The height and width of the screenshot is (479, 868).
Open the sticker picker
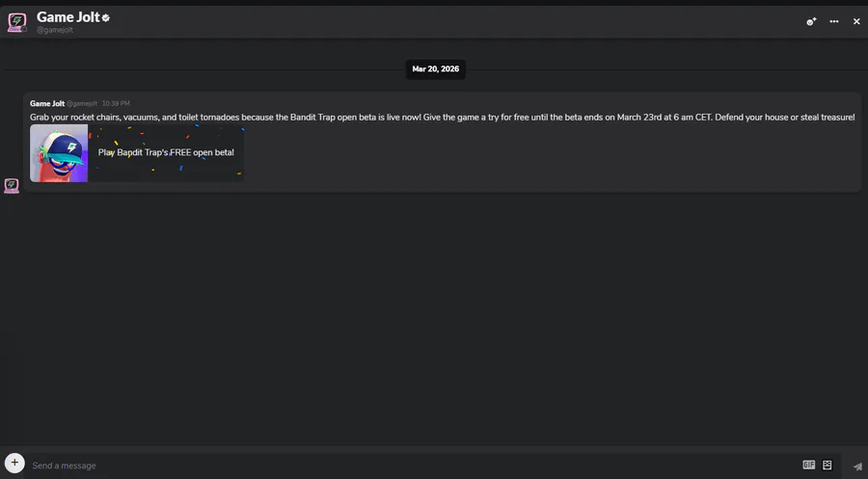tap(827, 465)
